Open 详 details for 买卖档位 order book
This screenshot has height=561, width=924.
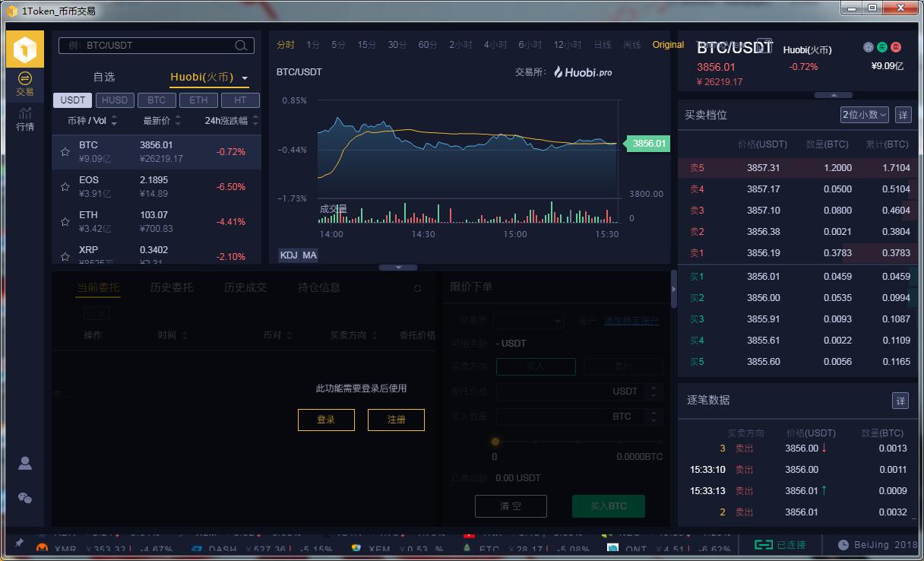click(x=903, y=115)
